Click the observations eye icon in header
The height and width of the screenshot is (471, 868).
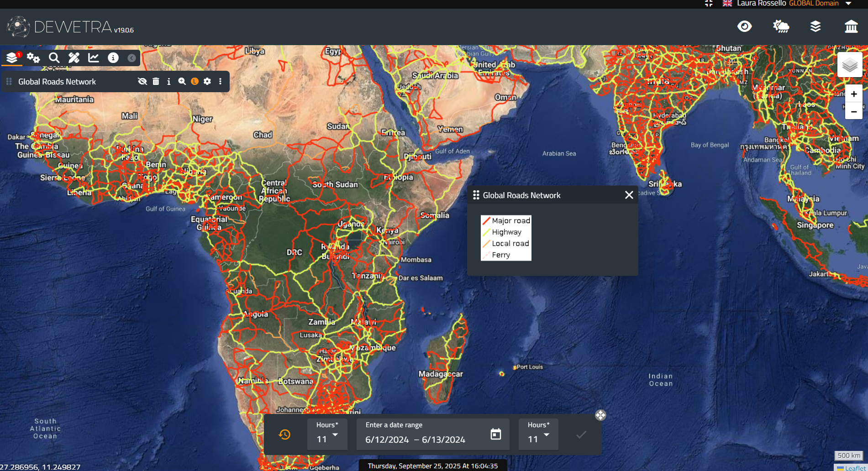pos(744,26)
